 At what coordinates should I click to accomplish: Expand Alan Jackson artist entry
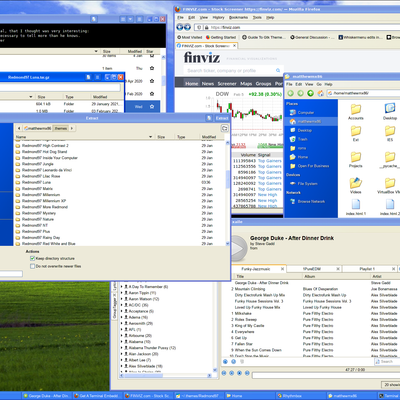122,354
